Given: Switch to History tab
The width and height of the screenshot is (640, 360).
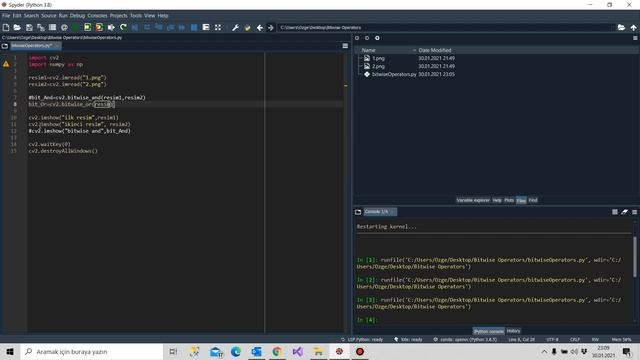Looking at the screenshot, I should pyautogui.click(x=513, y=331).
